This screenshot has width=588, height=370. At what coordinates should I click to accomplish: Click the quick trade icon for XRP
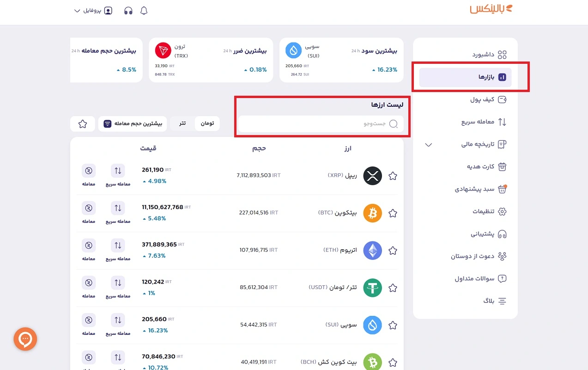[118, 171]
